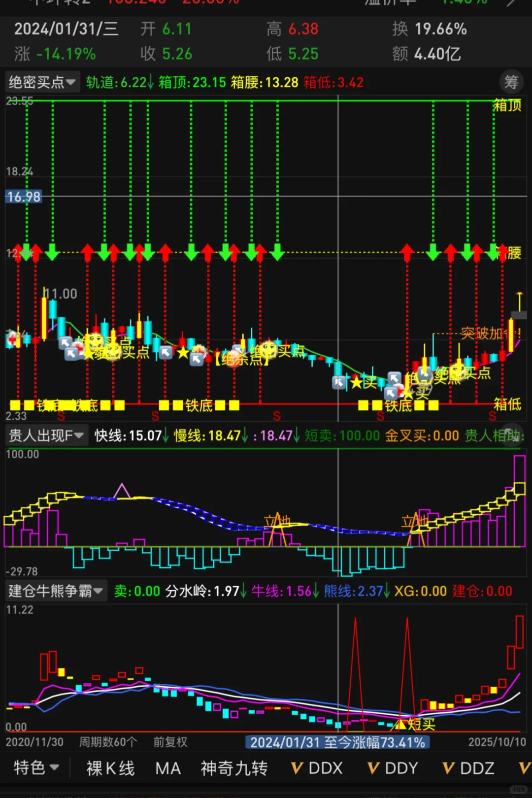Tap the high price 6.38

pos(303,29)
